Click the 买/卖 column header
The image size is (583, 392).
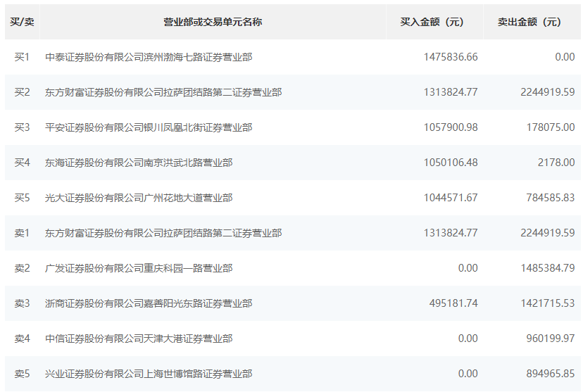[x=22, y=22]
